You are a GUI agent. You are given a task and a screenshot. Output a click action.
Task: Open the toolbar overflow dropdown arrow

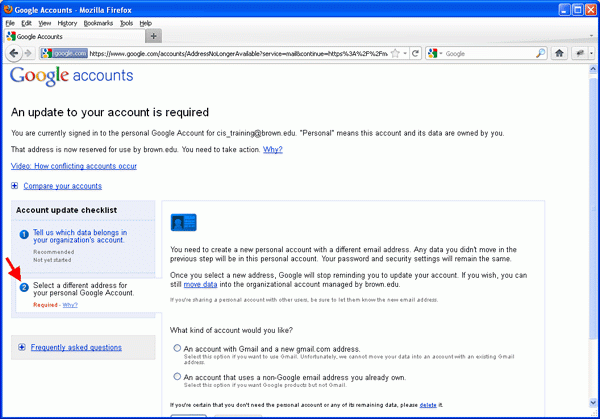(592, 53)
